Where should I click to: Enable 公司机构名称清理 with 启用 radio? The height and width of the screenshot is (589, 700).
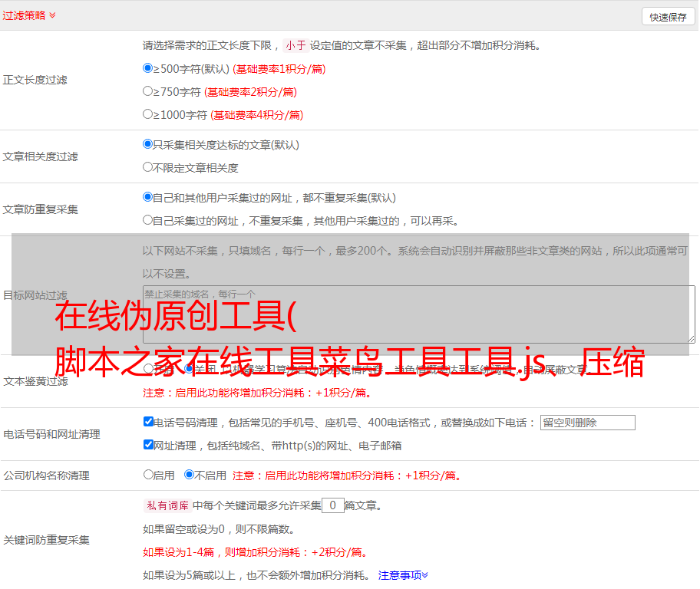(148, 475)
